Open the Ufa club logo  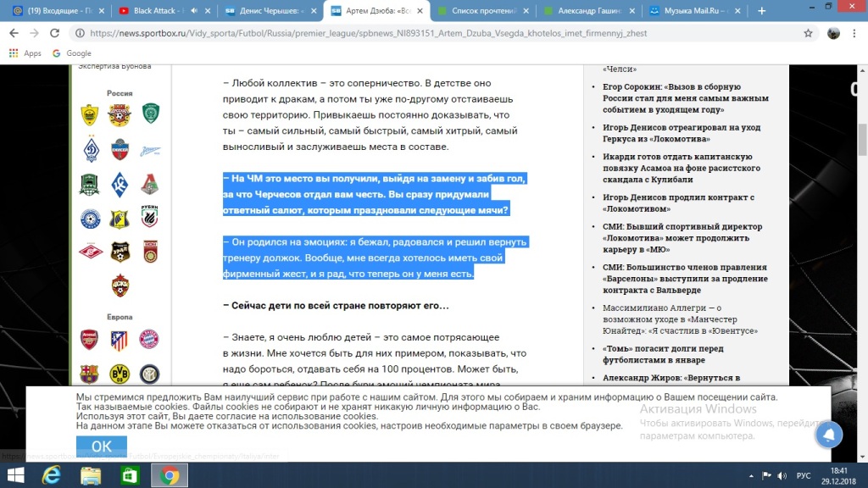pyautogui.click(x=150, y=251)
